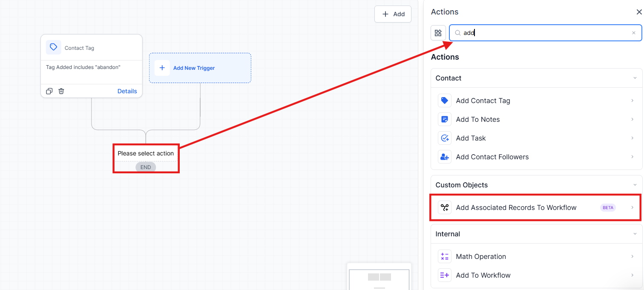644x290 pixels.
Task: Click the workflow minimap thumbnail
Action: pyautogui.click(x=379, y=279)
